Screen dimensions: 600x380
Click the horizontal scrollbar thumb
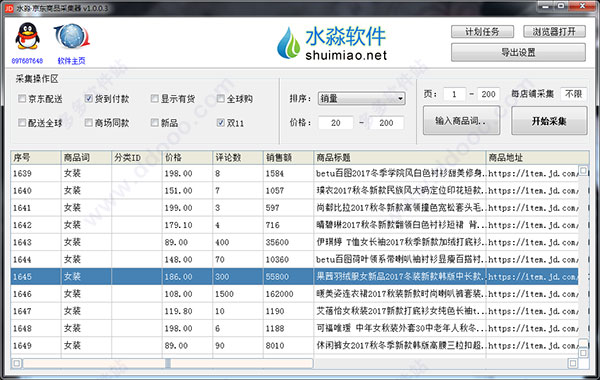[x=168, y=363]
